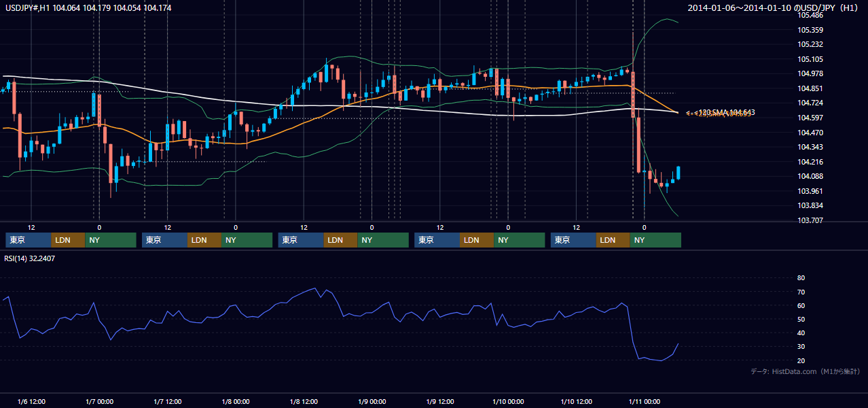Click the RSI 20 level label
The height and width of the screenshot is (408, 868).
pyautogui.click(x=801, y=360)
